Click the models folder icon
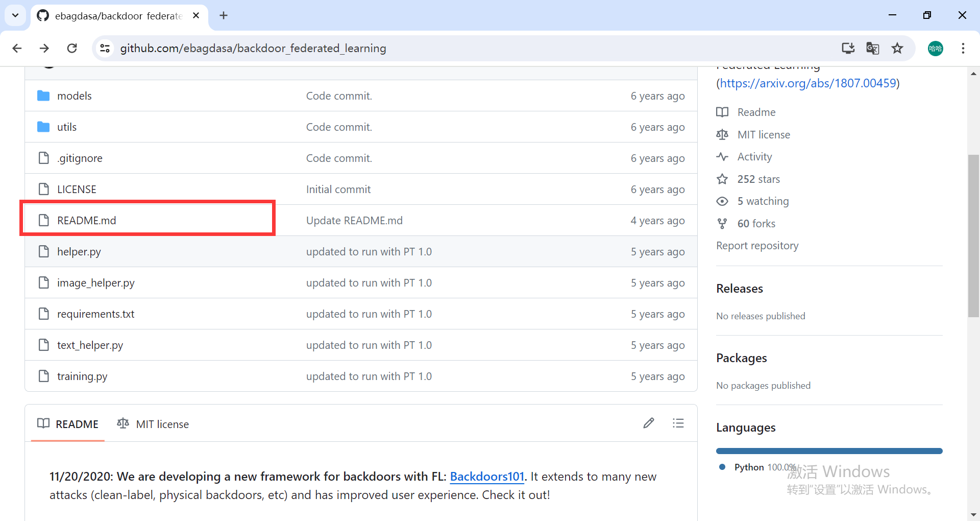The width and height of the screenshot is (980, 521). pos(43,96)
